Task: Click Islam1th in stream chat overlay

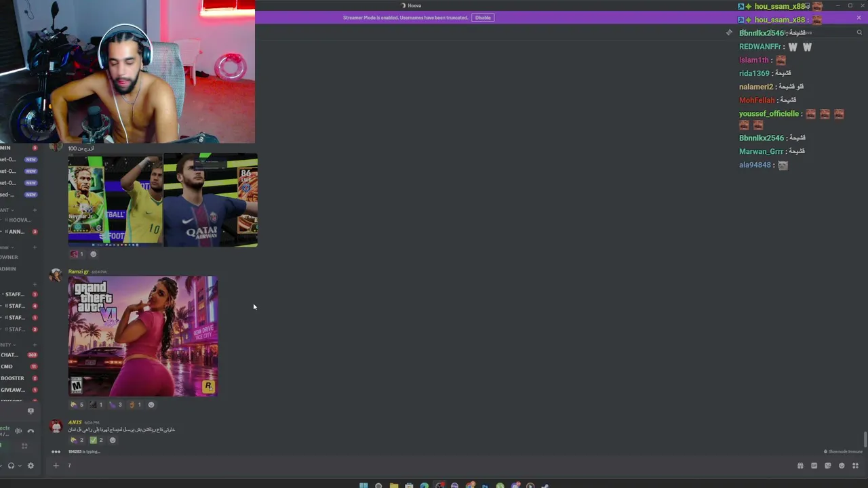Action: [x=754, y=60]
